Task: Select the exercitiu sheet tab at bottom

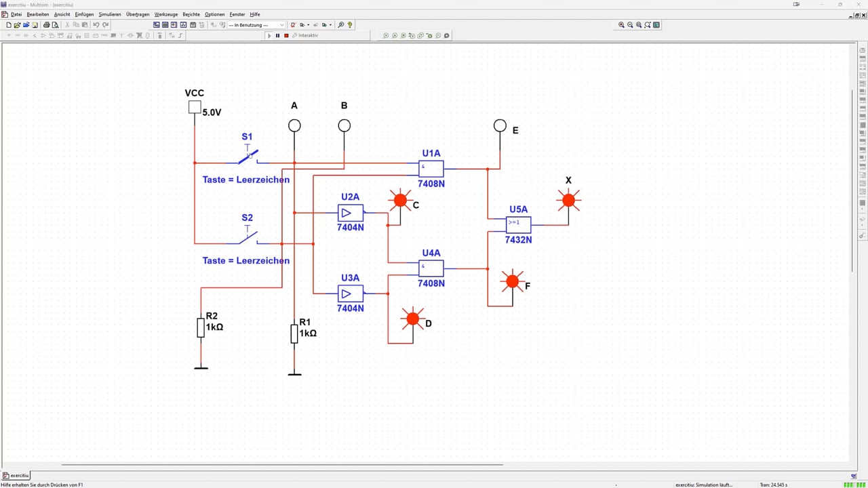Action: point(16,476)
